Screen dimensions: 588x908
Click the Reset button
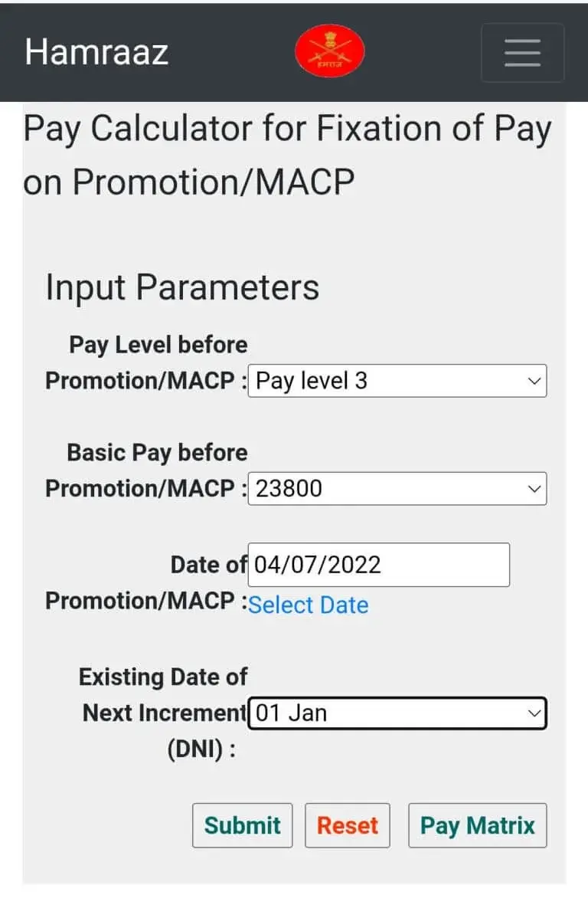click(x=348, y=825)
